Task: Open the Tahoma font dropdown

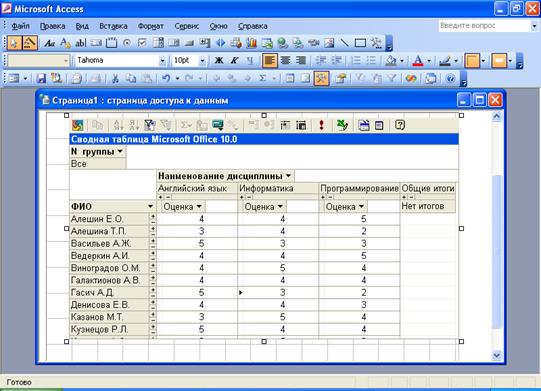Action: tap(162, 61)
